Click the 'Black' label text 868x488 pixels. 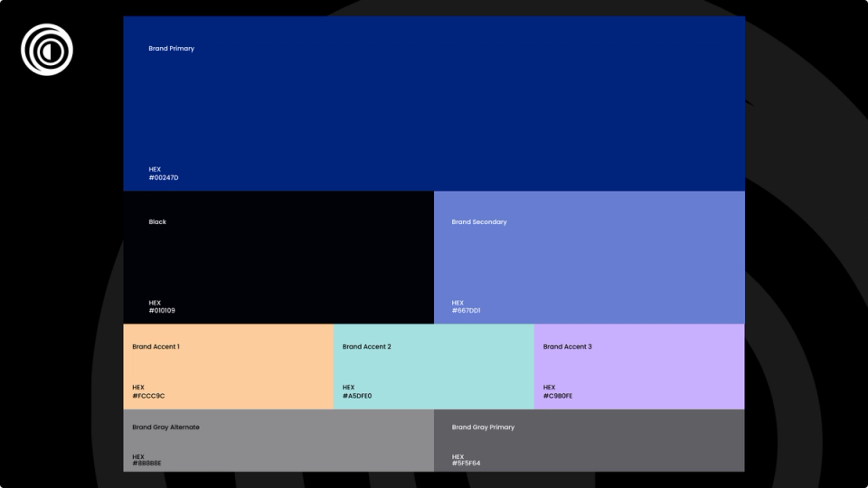157,222
